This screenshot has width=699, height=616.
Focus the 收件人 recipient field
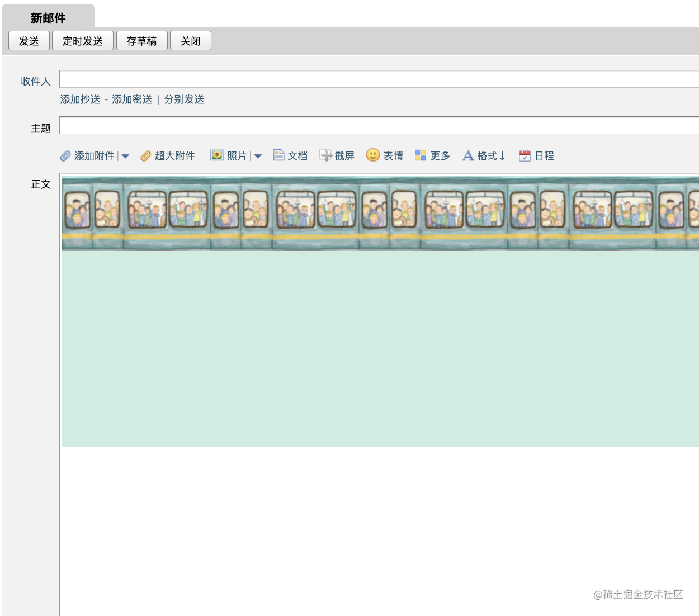coord(379,79)
